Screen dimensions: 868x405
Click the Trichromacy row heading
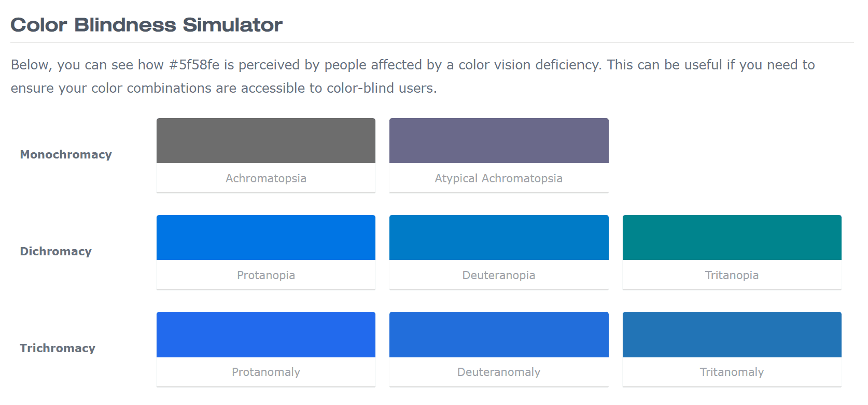click(58, 348)
